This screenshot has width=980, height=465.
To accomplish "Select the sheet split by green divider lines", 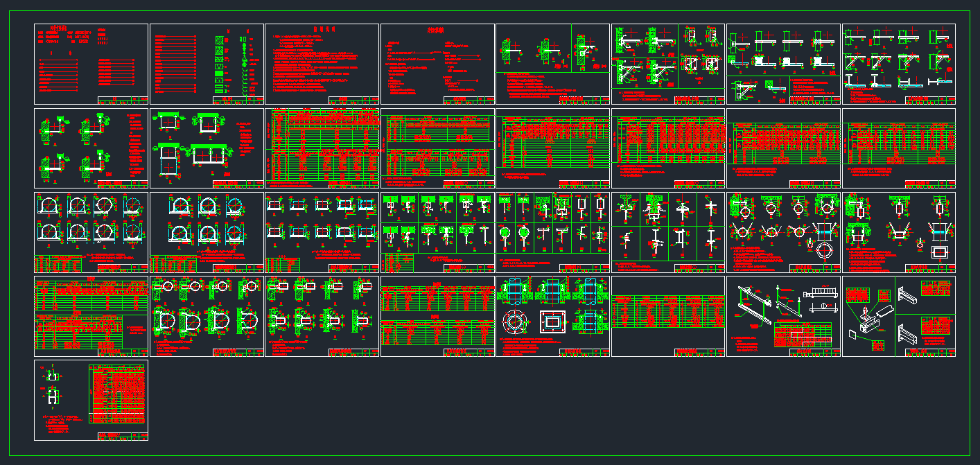I will click(x=552, y=64).
